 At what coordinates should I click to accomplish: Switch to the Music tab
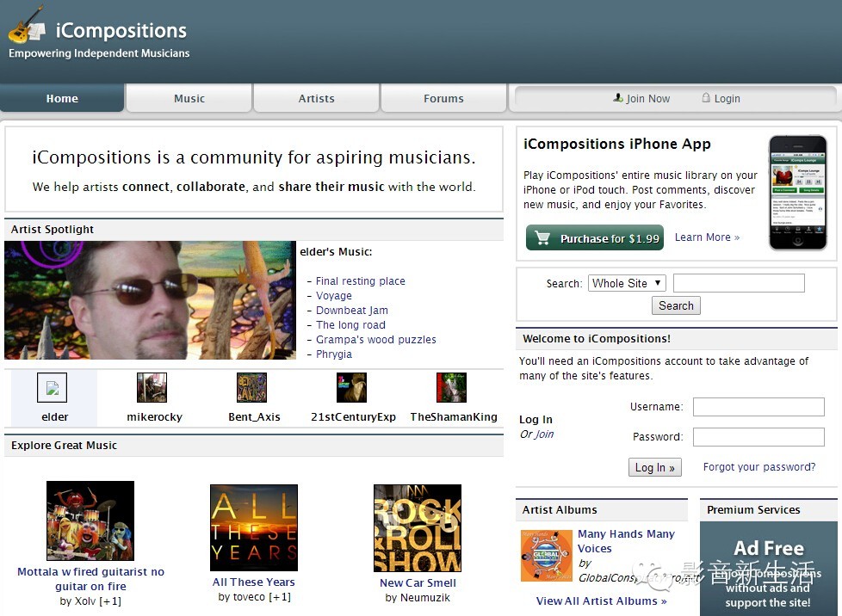[189, 99]
